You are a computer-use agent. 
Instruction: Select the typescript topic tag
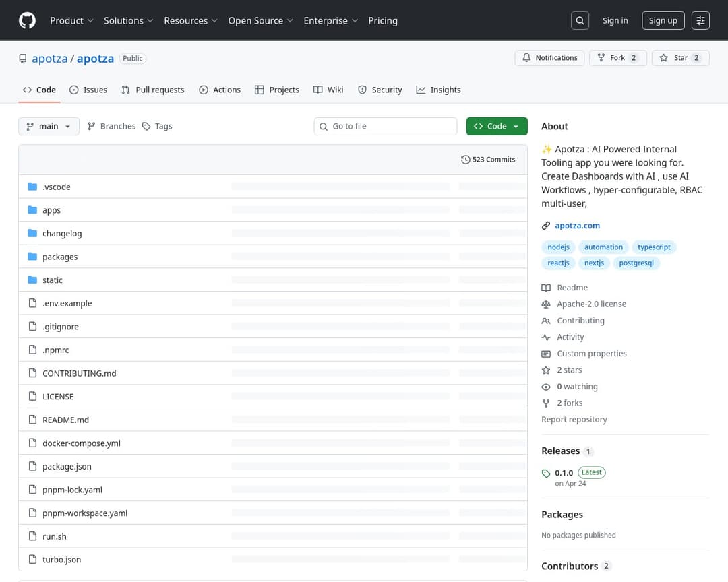click(x=654, y=247)
